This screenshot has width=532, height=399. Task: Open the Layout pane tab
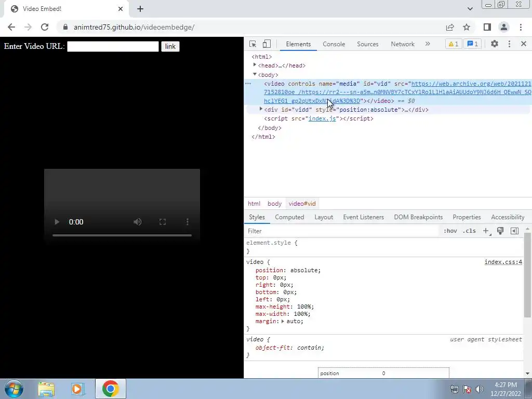pyautogui.click(x=324, y=217)
